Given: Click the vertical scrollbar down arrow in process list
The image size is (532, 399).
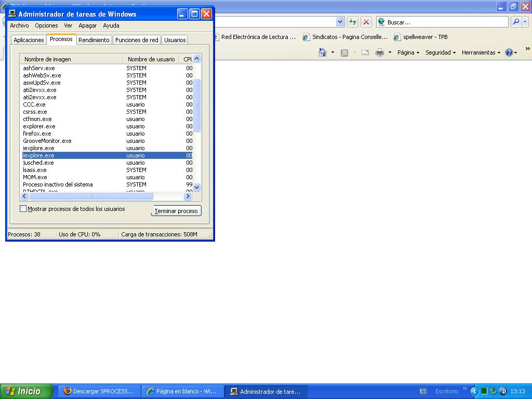Looking at the screenshot, I should (196, 187).
